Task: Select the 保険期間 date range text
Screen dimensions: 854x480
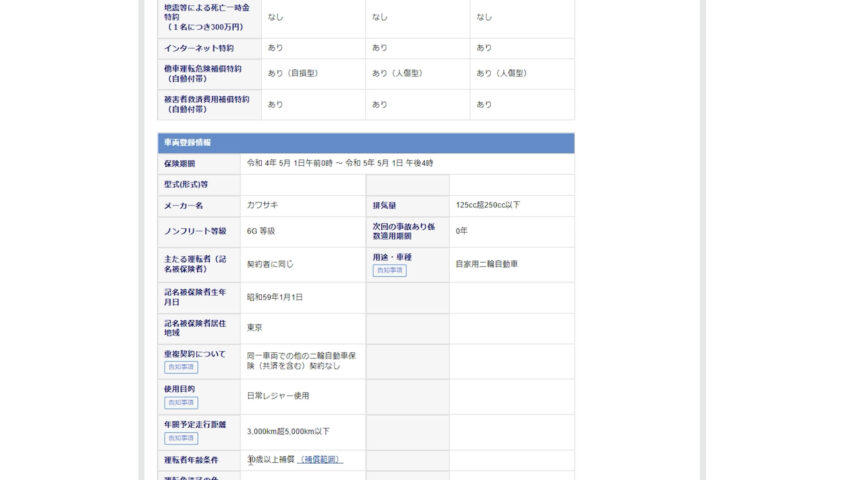Action: click(x=340, y=163)
